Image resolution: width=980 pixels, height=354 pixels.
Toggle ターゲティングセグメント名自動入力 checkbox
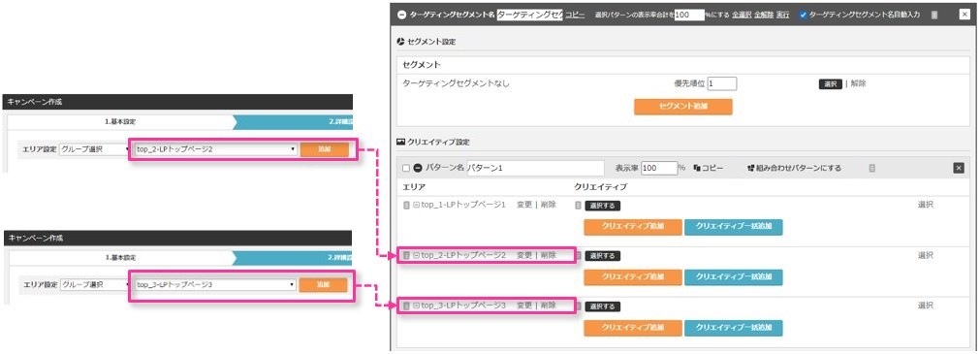[x=804, y=15]
